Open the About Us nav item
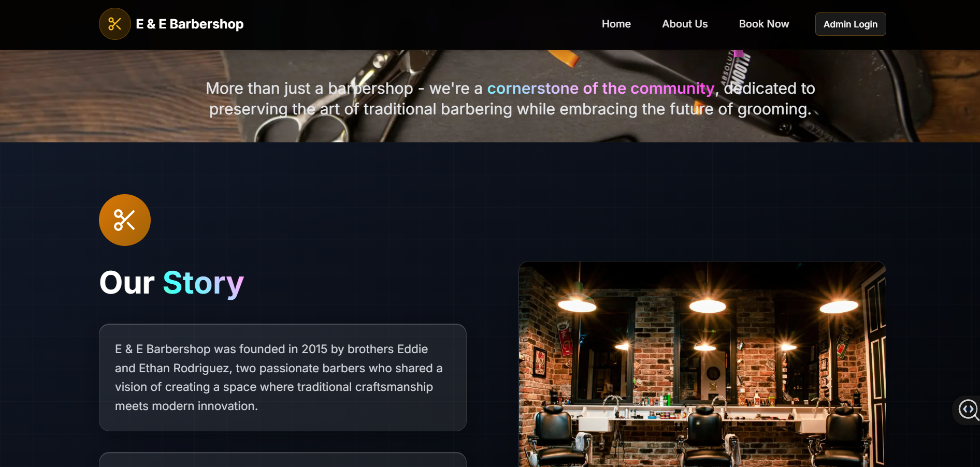The height and width of the screenshot is (467, 980). pyautogui.click(x=685, y=24)
